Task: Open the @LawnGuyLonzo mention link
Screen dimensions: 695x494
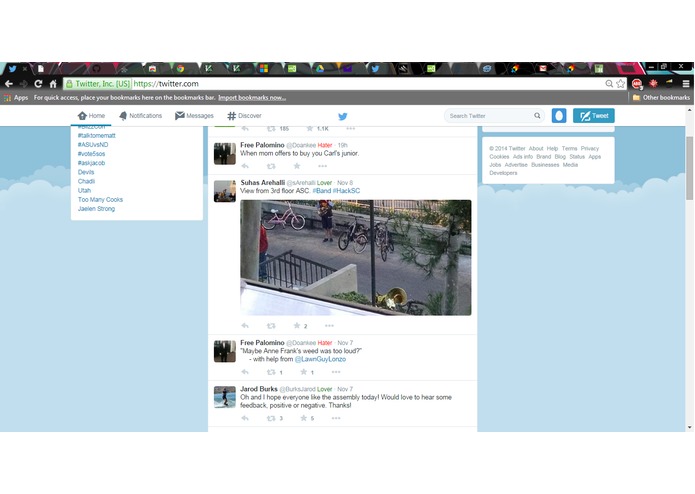Action: [x=320, y=359]
